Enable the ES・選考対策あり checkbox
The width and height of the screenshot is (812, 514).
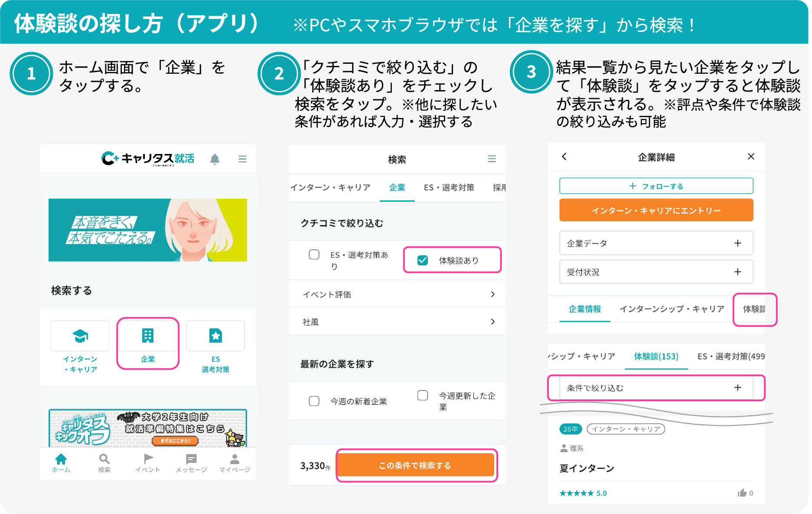point(314,255)
